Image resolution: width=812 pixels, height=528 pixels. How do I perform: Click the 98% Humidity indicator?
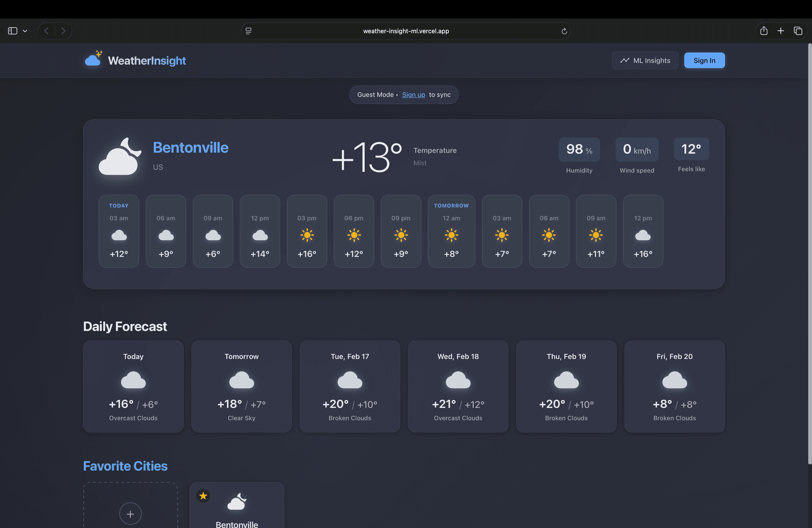point(579,149)
